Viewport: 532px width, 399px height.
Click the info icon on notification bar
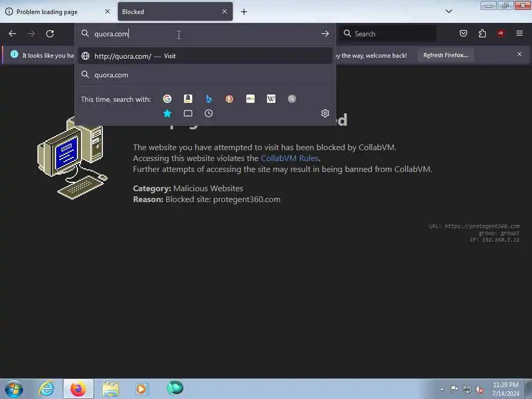[14, 54]
